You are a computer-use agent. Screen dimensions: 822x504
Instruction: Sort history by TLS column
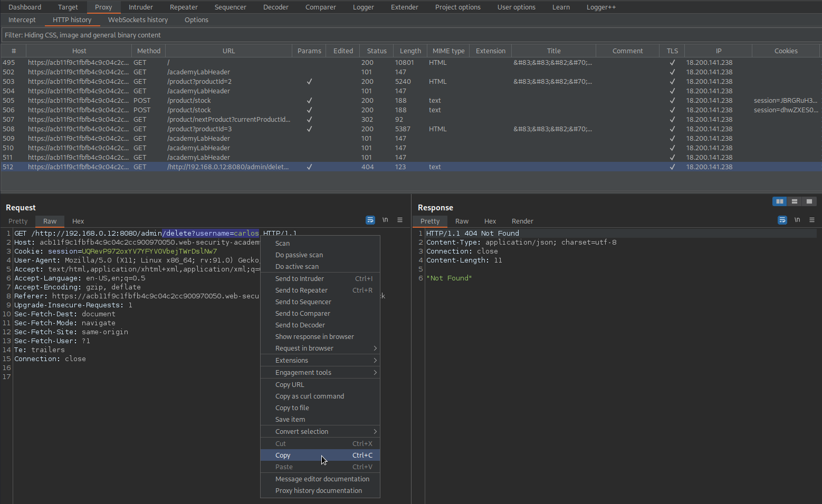pos(672,51)
